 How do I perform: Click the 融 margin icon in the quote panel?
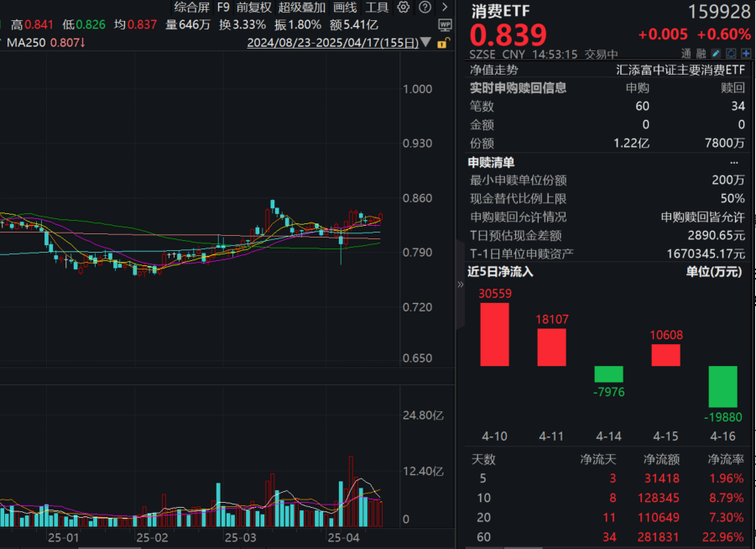pos(701,53)
